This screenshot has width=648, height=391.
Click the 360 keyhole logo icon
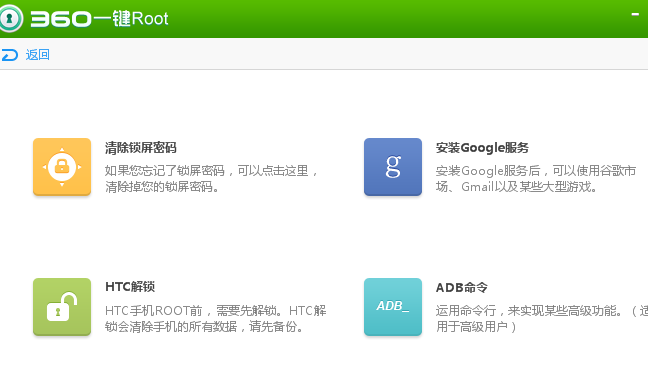tap(10, 18)
